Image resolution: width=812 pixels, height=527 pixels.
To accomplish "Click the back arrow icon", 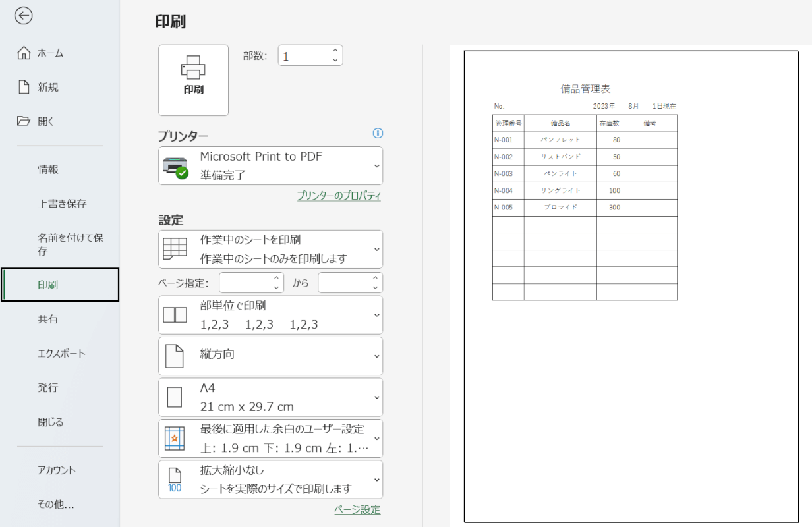I will [x=24, y=16].
